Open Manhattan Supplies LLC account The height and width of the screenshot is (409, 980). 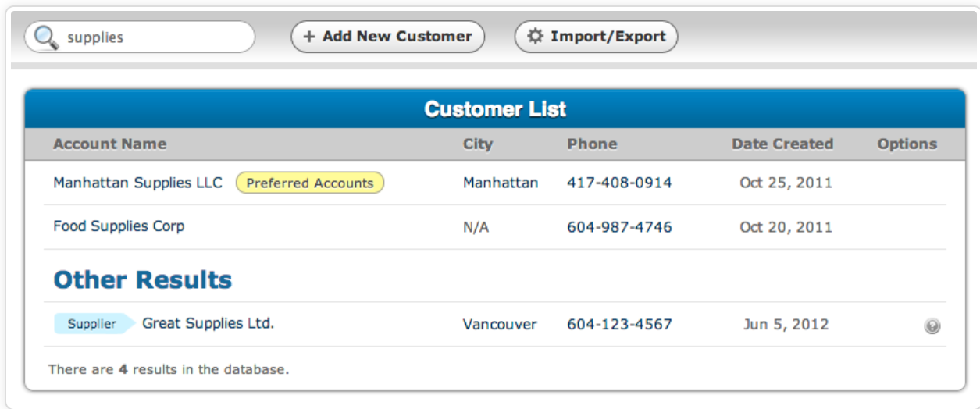(138, 183)
